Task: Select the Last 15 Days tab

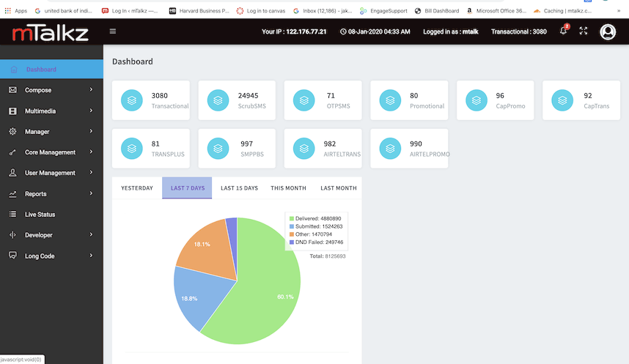Action: pos(239,188)
